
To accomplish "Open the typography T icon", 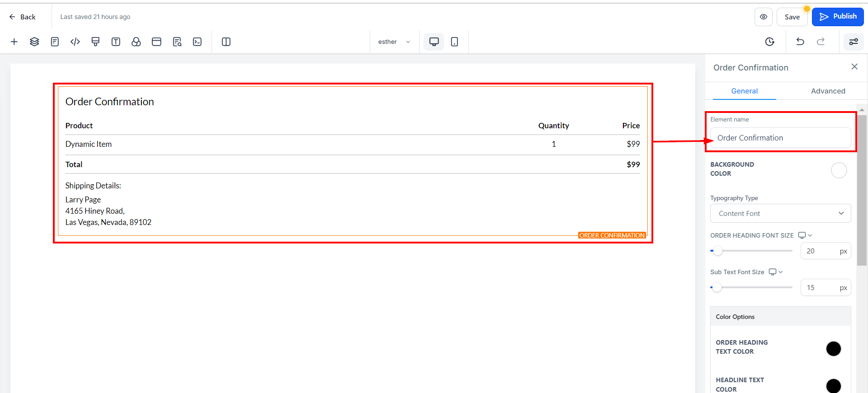I will click(x=116, y=42).
